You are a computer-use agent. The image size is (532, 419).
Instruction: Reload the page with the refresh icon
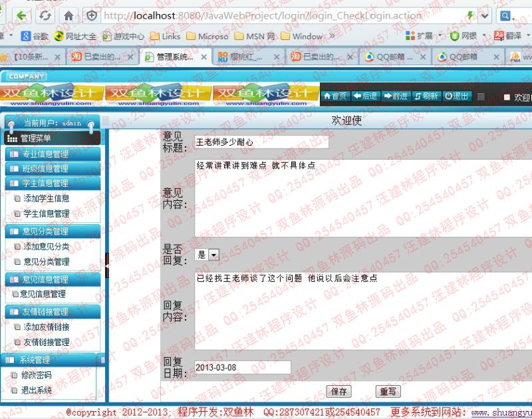click(x=45, y=15)
